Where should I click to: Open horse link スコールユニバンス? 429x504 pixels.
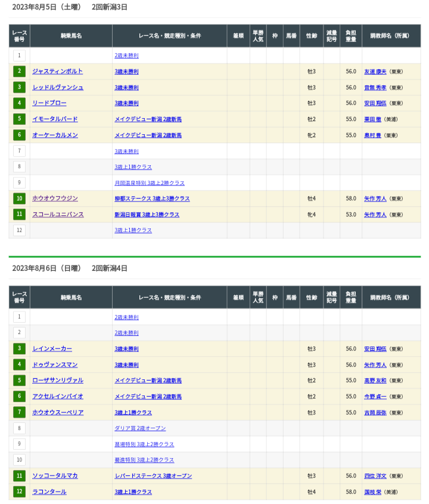(58, 215)
